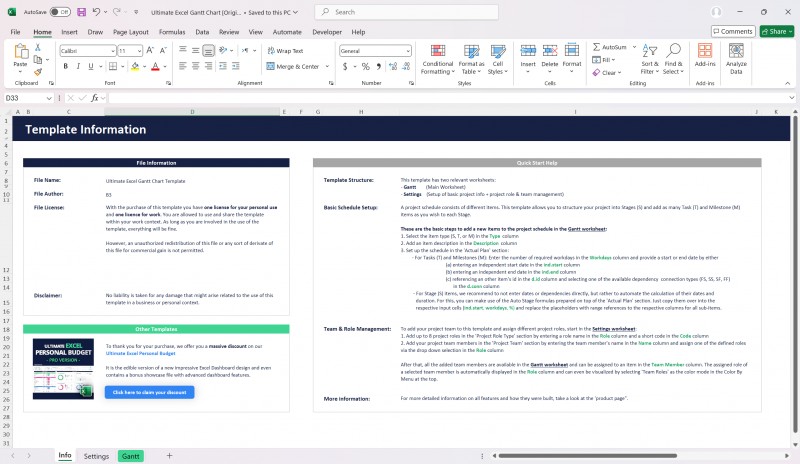Click the Name Box showing D33
Image resolution: width=800 pixels, height=464 pixels.
28,98
